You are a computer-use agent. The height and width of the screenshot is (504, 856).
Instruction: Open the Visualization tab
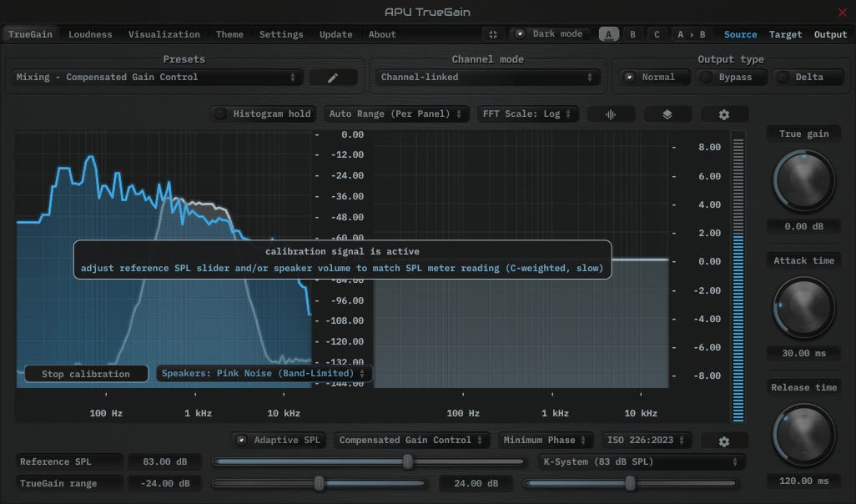164,34
